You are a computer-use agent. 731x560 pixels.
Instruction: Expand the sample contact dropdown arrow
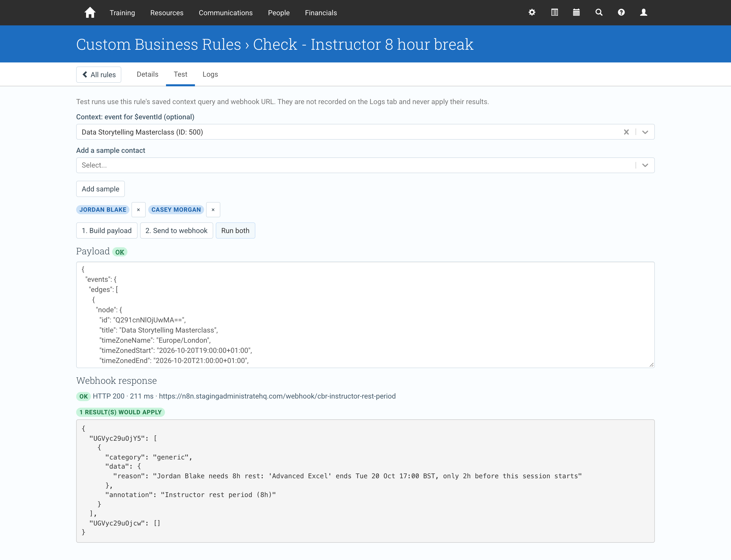pos(645,165)
